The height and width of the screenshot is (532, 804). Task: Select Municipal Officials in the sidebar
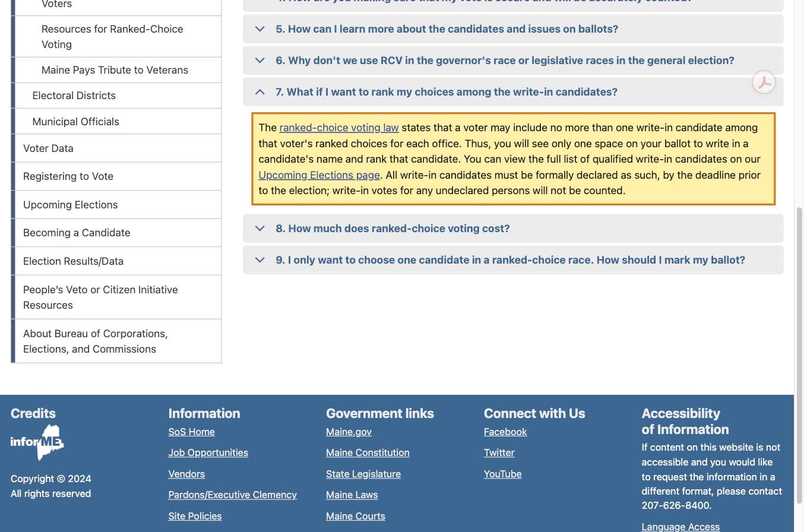coord(118,122)
